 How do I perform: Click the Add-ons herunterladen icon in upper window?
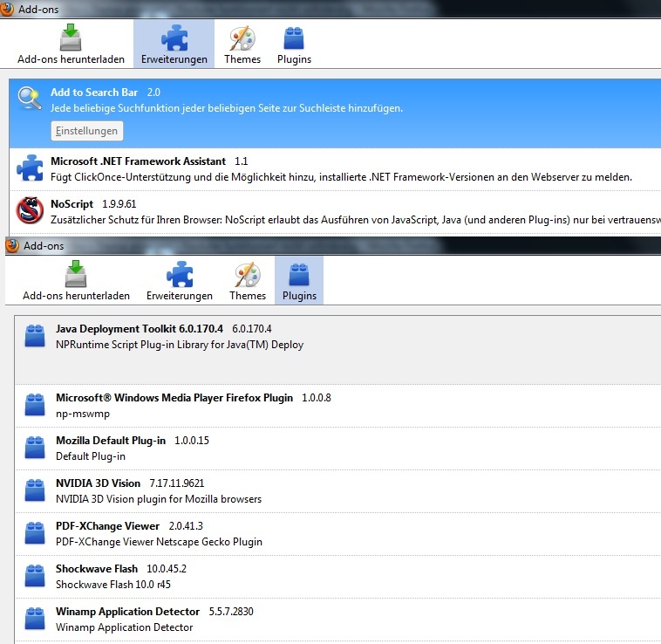click(71, 38)
